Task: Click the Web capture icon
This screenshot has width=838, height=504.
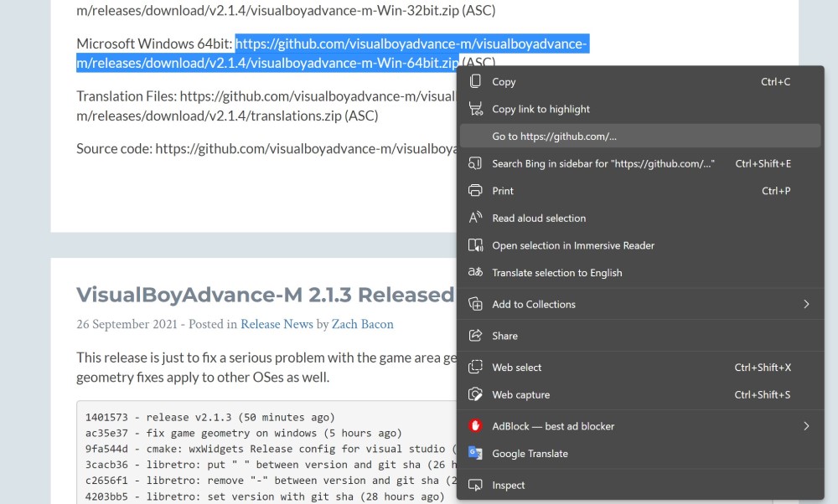Action: 475,394
